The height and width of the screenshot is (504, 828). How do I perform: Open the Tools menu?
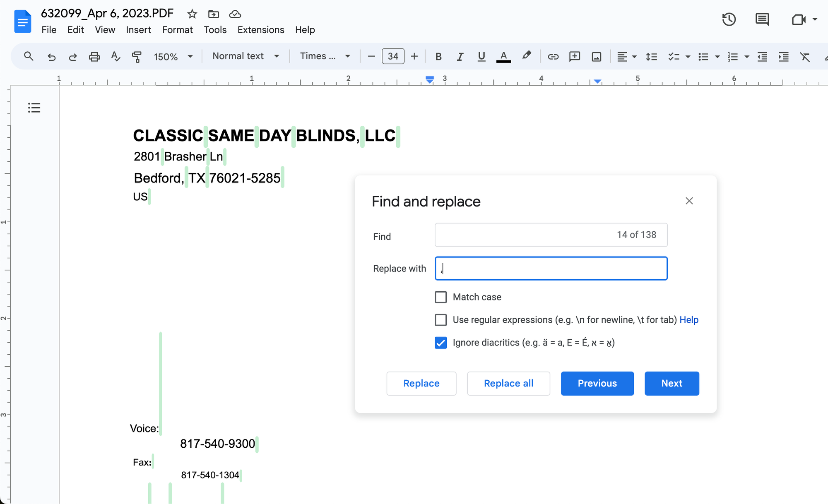point(215,30)
